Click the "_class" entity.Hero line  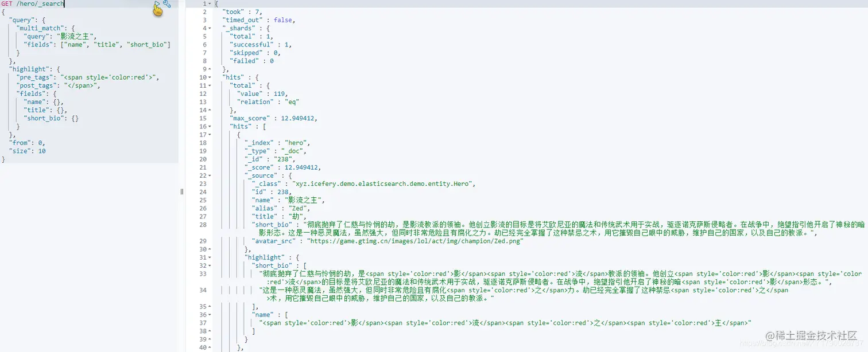(x=364, y=183)
